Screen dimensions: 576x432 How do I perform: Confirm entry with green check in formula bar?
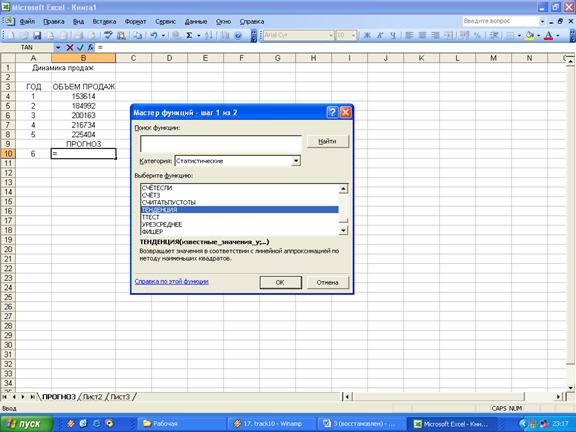click(x=80, y=47)
